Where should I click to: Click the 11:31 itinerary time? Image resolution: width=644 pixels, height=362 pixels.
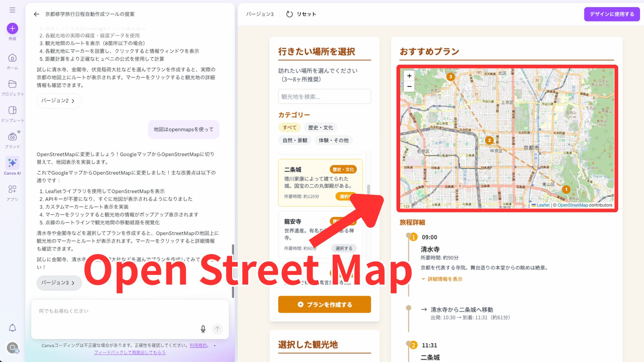click(x=429, y=345)
